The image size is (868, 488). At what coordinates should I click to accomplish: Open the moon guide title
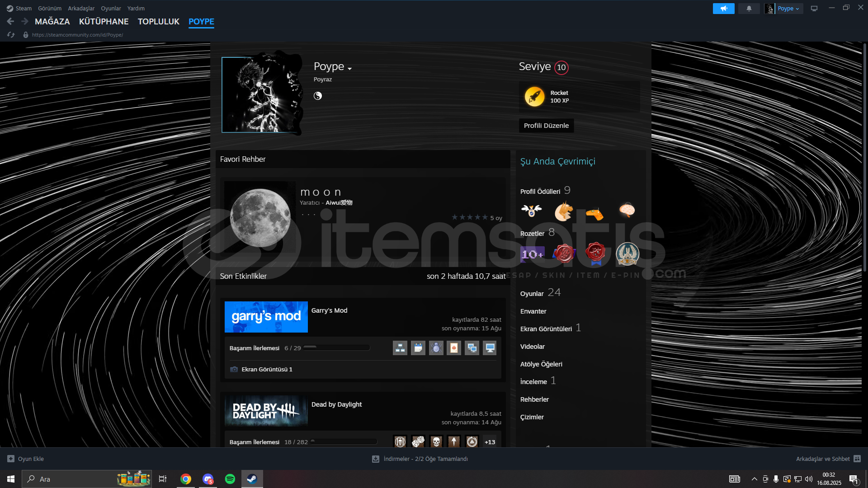point(321,192)
